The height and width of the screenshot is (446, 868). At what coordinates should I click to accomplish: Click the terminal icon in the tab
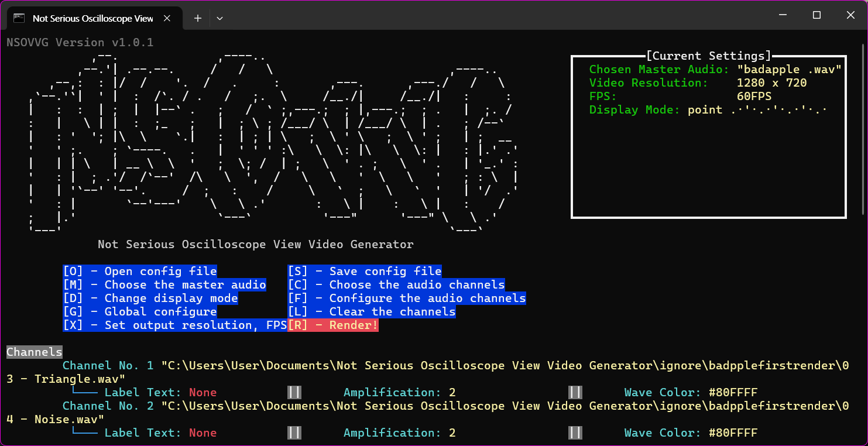coord(19,18)
